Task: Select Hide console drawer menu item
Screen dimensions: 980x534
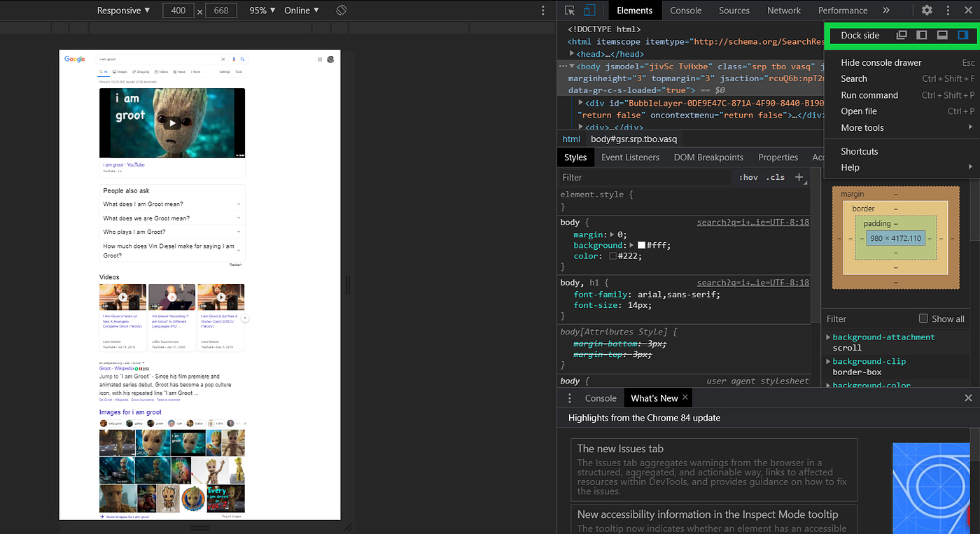Action: pyautogui.click(x=902, y=62)
